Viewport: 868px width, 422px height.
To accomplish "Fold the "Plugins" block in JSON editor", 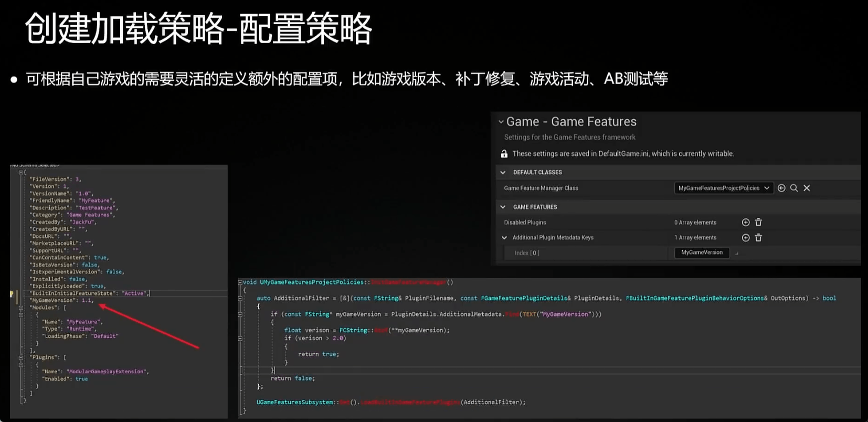I will 21,357.
